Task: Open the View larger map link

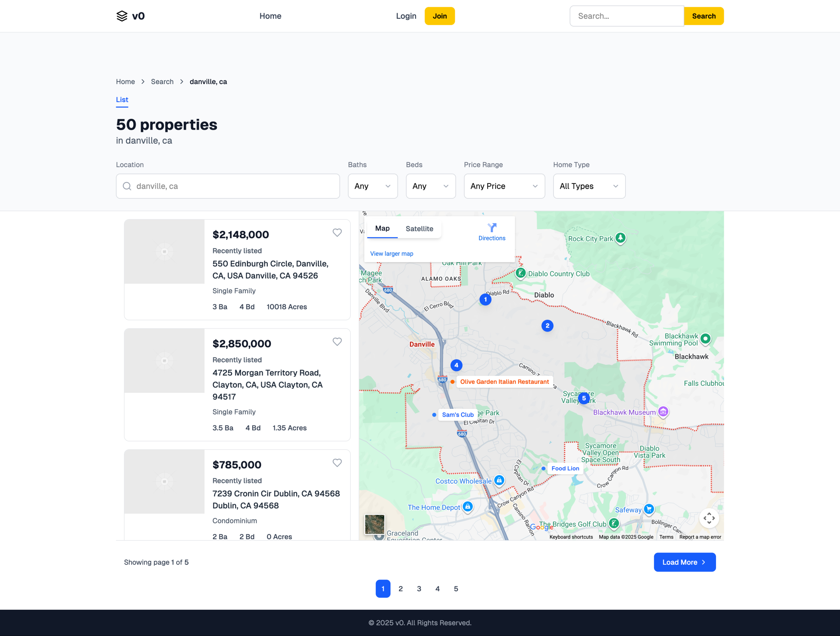Action: [x=391, y=253]
